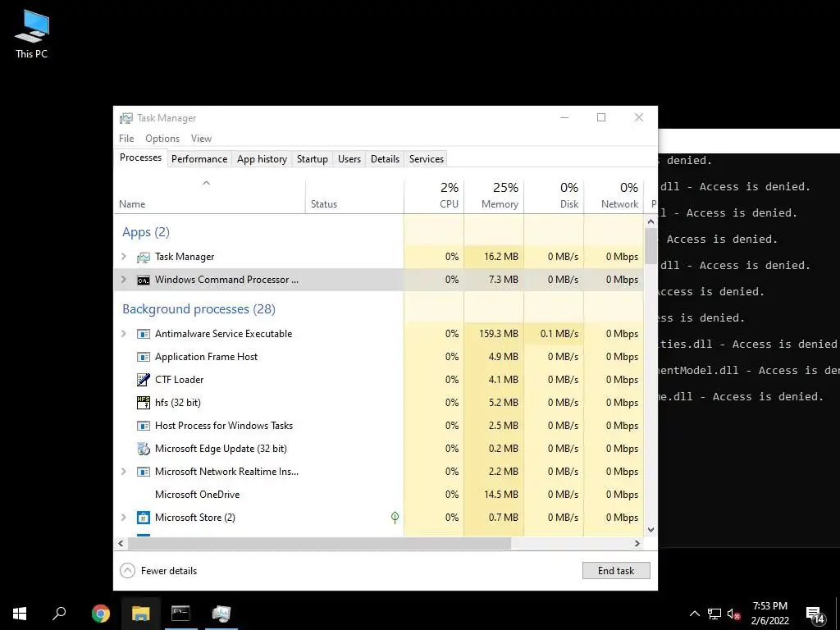Click the 159.3 MB memory cell

pyautogui.click(x=494, y=334)
